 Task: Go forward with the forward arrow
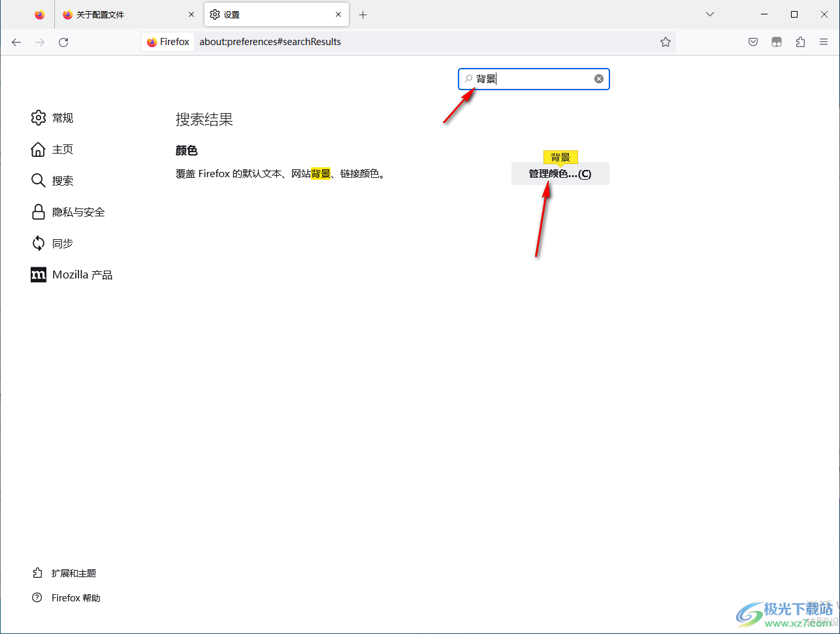pos(40,42)
